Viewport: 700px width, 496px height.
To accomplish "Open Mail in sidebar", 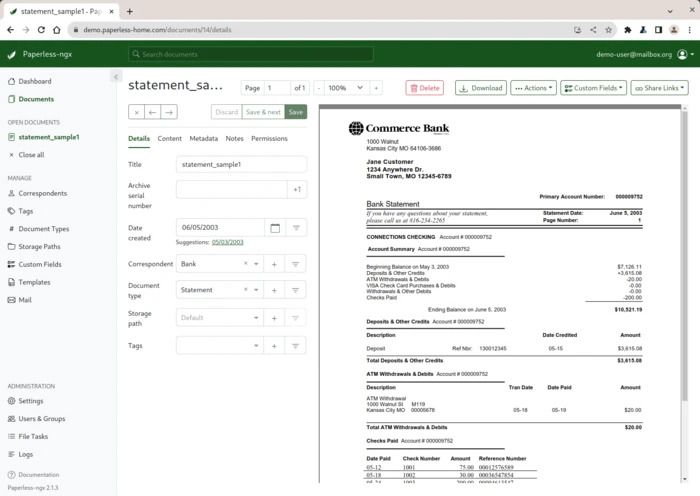I will point(20,300).
